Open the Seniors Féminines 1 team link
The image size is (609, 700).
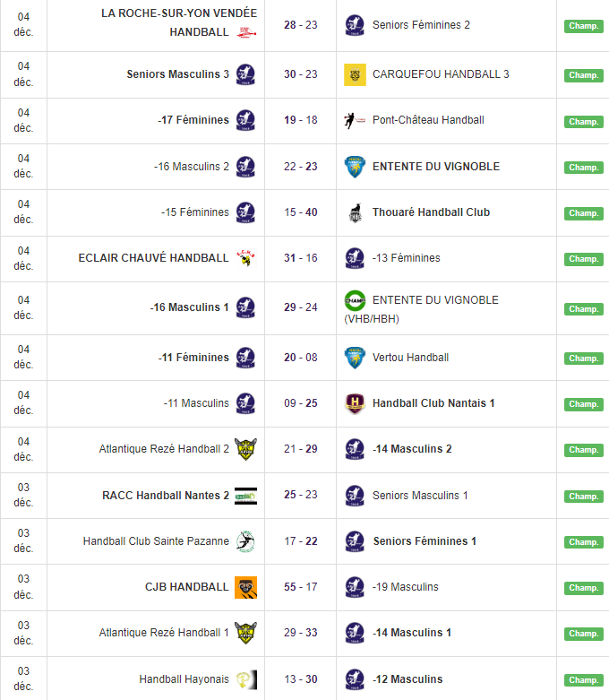[424, 541]
